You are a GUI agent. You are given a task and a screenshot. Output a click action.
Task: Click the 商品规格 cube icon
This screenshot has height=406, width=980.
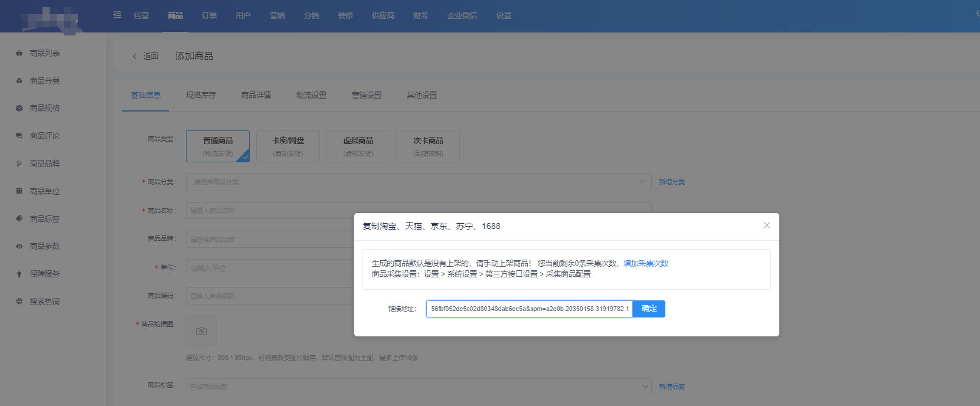click(x=19, y=108)
